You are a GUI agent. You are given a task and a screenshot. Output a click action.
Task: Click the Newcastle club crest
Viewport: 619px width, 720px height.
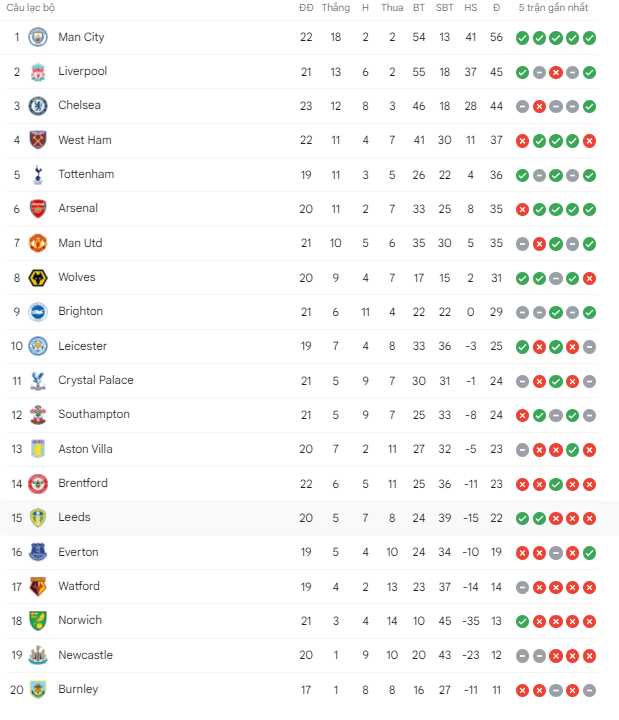pos(38,655)
